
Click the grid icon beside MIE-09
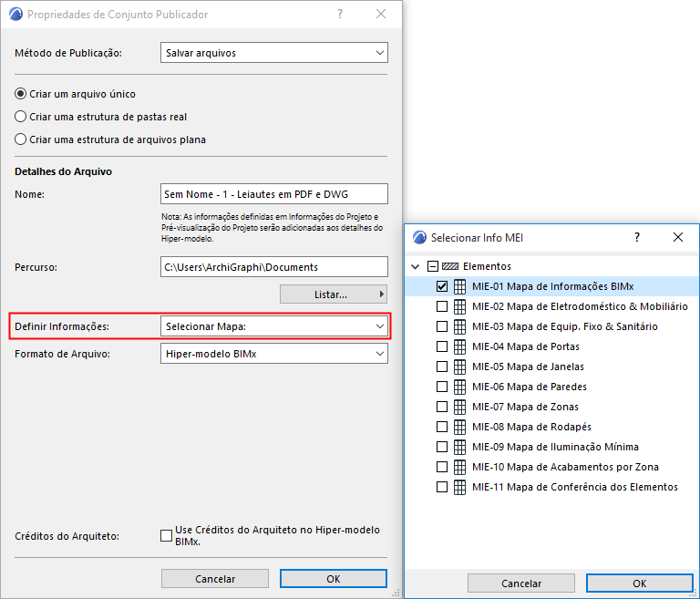(x=459, y=447)
